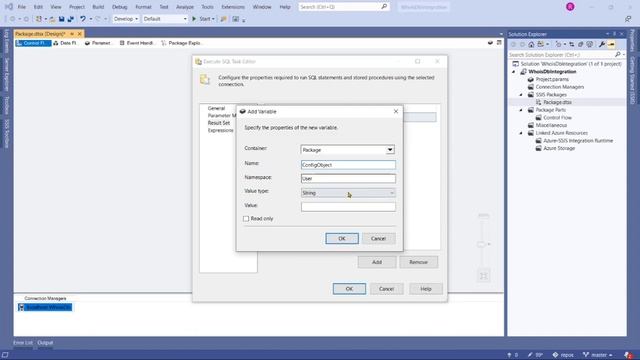Collapse the Linked Azure Resources folder
Viewport: 640px width, 360px height.
(x=521, y=133)
